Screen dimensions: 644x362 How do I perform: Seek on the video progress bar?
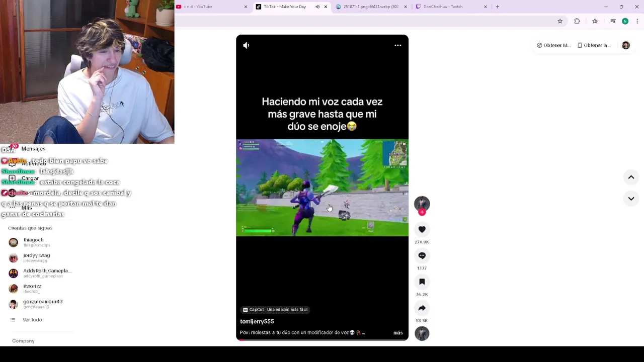[322, 340]
